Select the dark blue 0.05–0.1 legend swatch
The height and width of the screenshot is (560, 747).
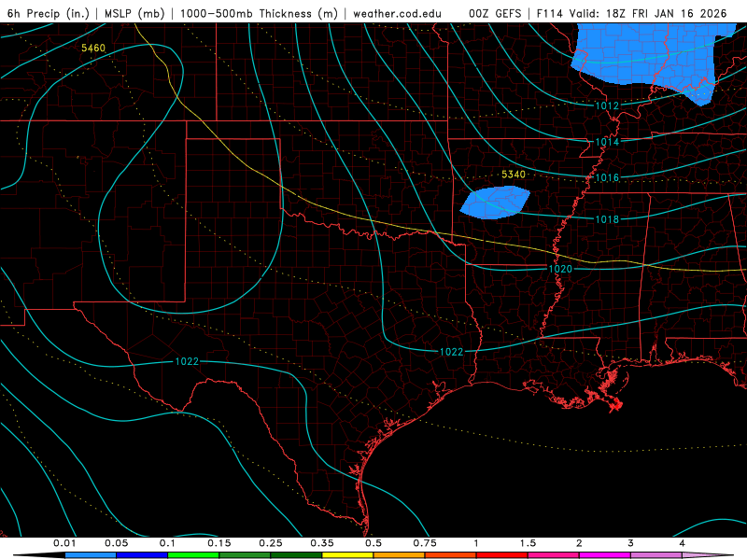(142, 555)
